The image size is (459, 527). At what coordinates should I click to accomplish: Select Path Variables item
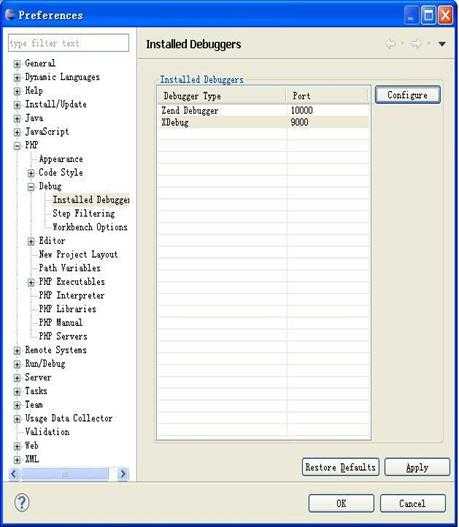70,268
